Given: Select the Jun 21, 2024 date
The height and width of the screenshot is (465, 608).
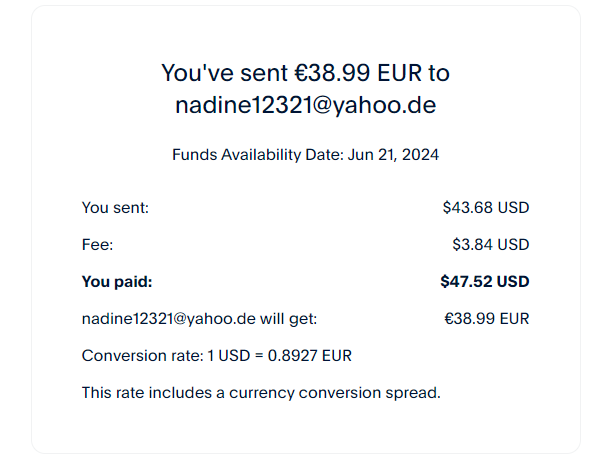Looking at the screenshot, I should tap(395, 155).
